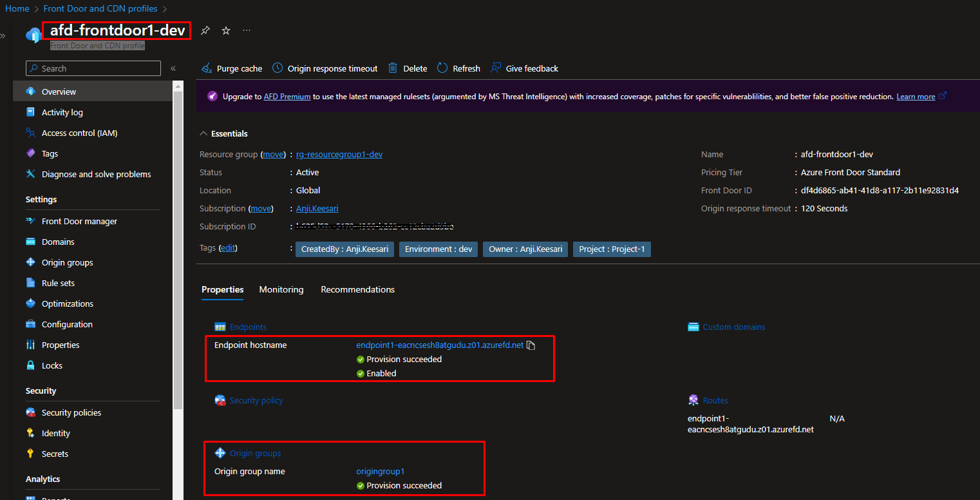Click the Identity key icon

click(30, 433)
